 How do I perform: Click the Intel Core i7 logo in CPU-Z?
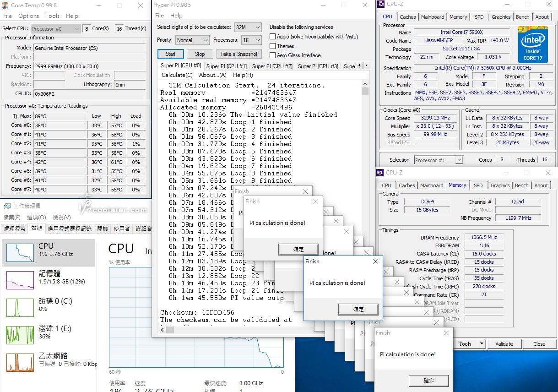pyautogui.click(x=533, y=44)
